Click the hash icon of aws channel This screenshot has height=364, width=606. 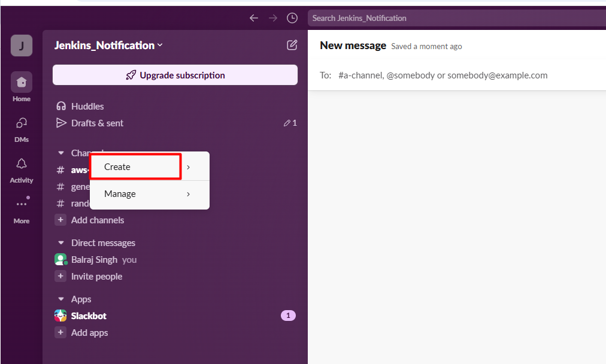coord(60,170)
